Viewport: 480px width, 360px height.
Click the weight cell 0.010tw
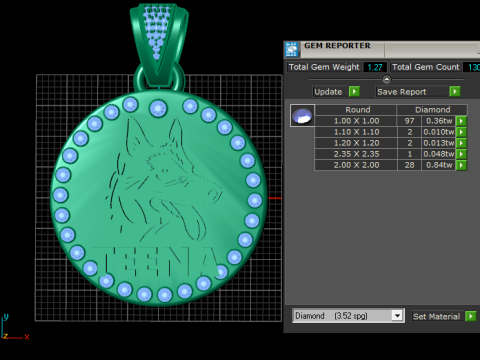click(x=439, y=132)
